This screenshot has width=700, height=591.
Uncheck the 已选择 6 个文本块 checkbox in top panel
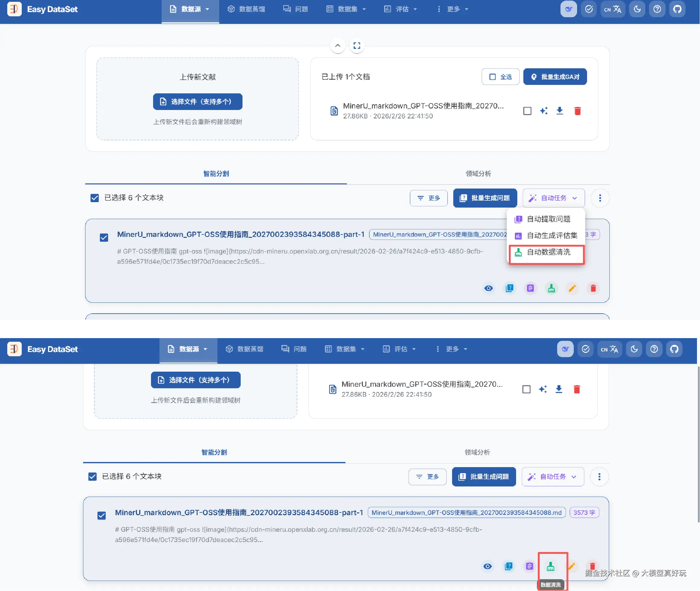[95, 198]
